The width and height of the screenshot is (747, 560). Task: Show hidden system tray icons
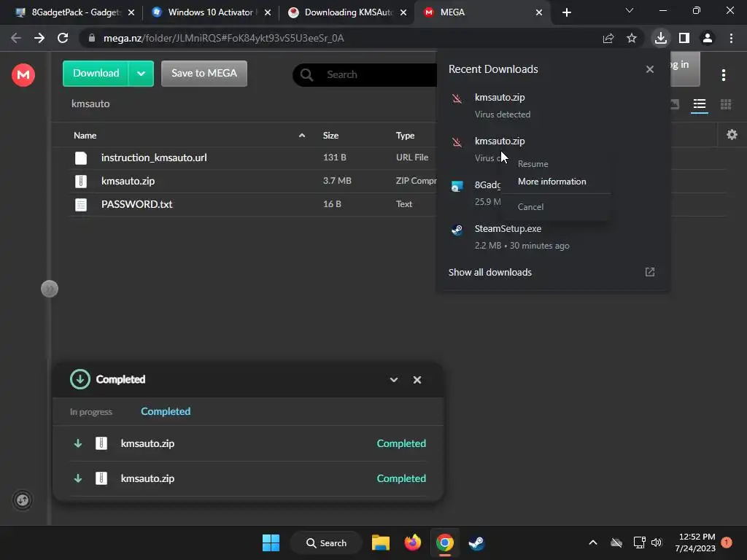pyautogui.click(x=592, y=542)
